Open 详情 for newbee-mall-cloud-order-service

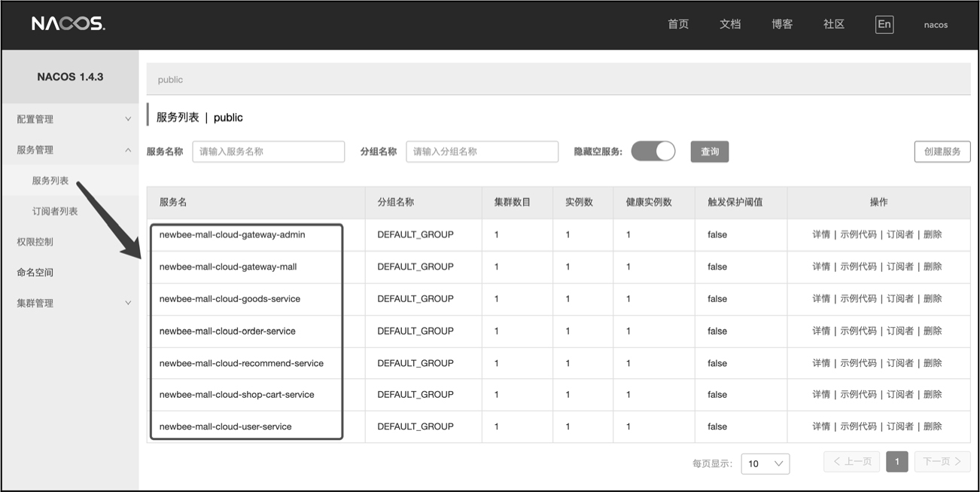(x=821, y=331)
